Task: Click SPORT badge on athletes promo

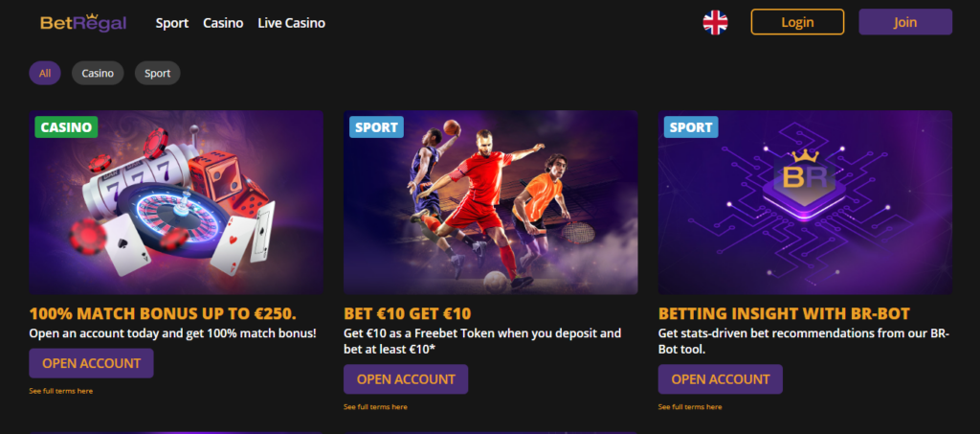Action: [376, 127]
